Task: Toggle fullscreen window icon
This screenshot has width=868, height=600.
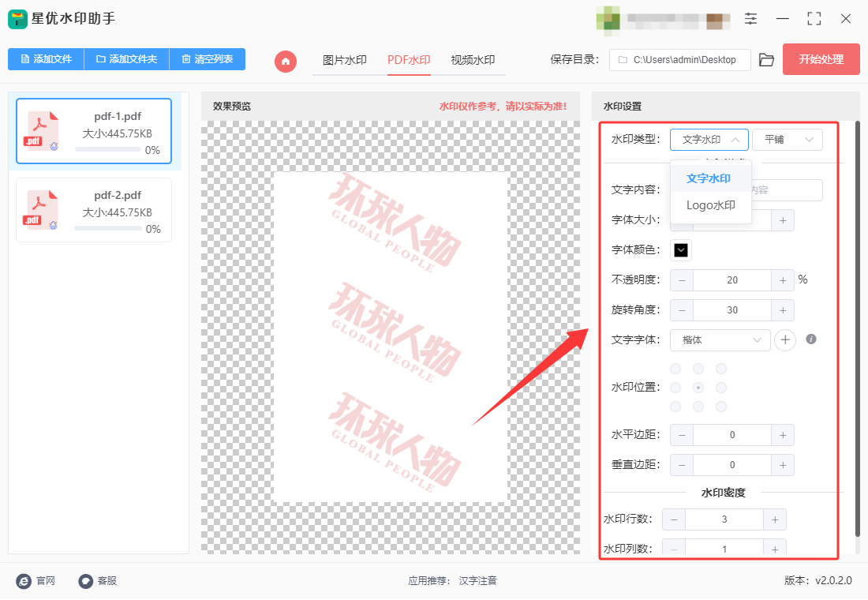Action: 814,18
